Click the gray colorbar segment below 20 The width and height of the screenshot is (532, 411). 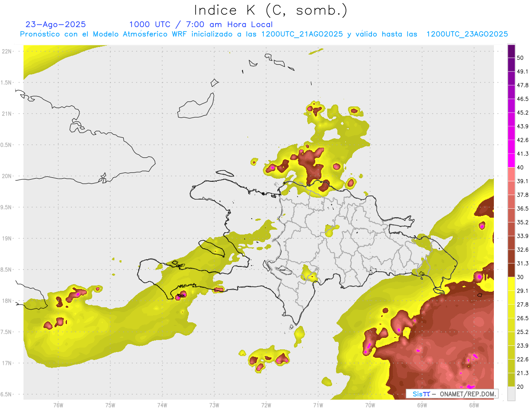click(x=511, y=393)
